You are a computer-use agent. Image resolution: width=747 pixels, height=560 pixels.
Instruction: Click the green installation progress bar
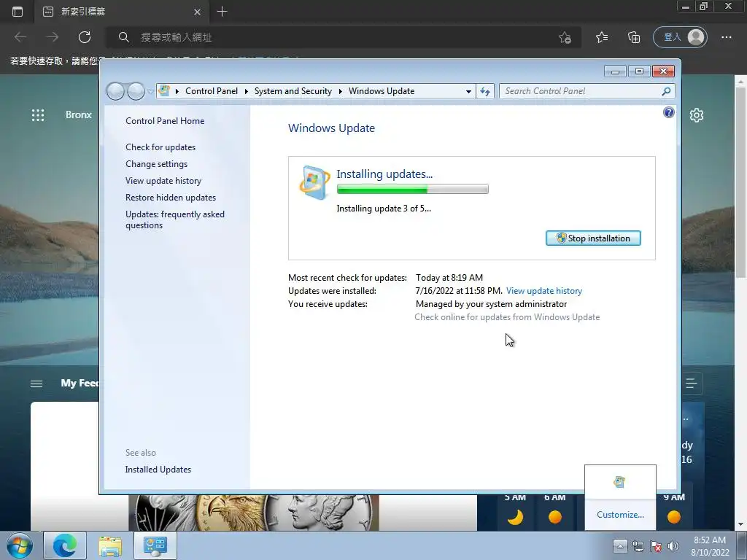click(x=413, y=189)
